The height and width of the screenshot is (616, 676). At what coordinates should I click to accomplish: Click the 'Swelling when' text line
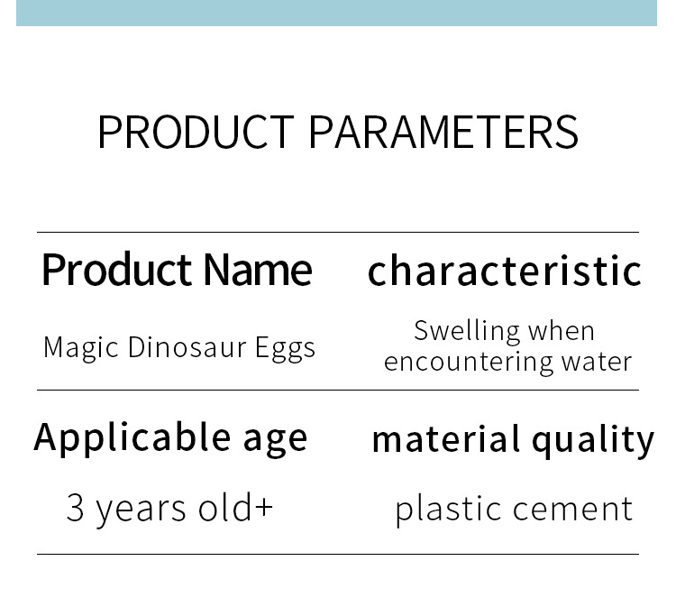pos(505,331)
